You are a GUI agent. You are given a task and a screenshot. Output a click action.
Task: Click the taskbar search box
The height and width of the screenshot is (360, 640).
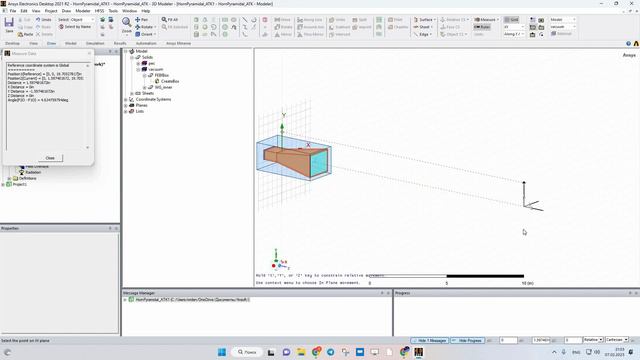click(247, 352)
